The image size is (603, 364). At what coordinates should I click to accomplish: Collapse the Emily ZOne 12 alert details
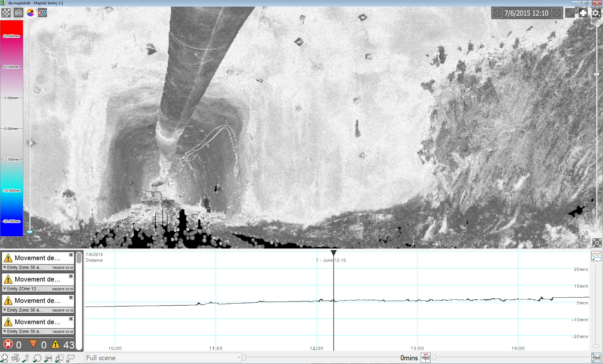tap(4, 289)
